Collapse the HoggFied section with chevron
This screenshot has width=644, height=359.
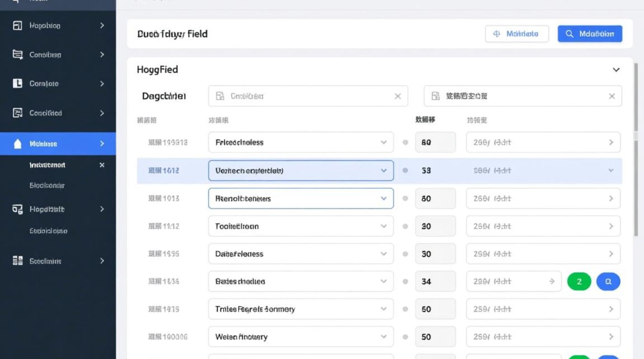tap(616, 70)
